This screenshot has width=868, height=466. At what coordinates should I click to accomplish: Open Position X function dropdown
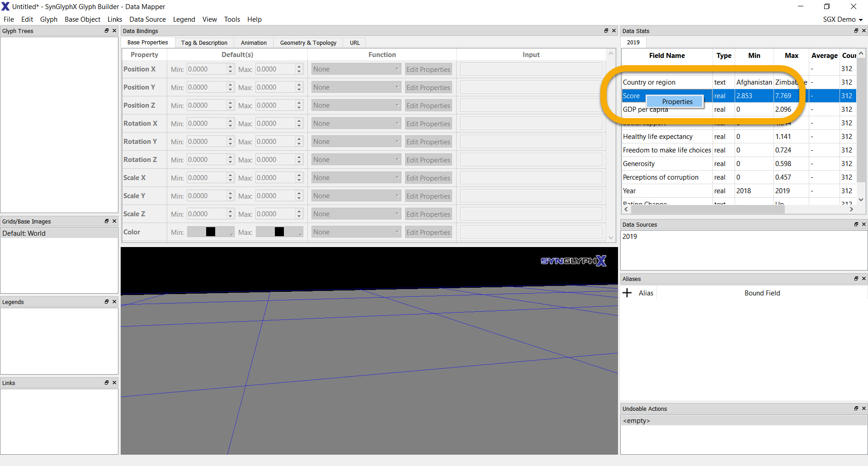tap(356, 69)
